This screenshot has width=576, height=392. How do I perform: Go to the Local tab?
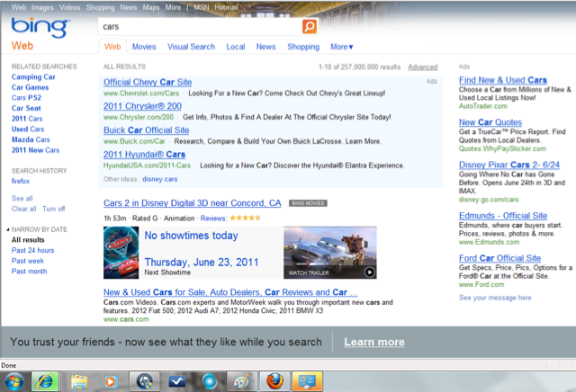pos(236,47)
